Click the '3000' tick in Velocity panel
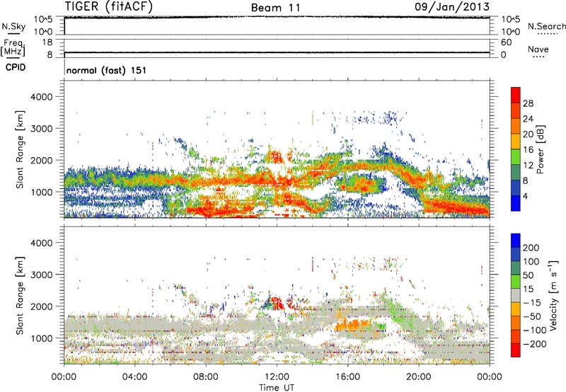Image resolution: width=566 pixels, height=392 pixels. coord(42,275)
